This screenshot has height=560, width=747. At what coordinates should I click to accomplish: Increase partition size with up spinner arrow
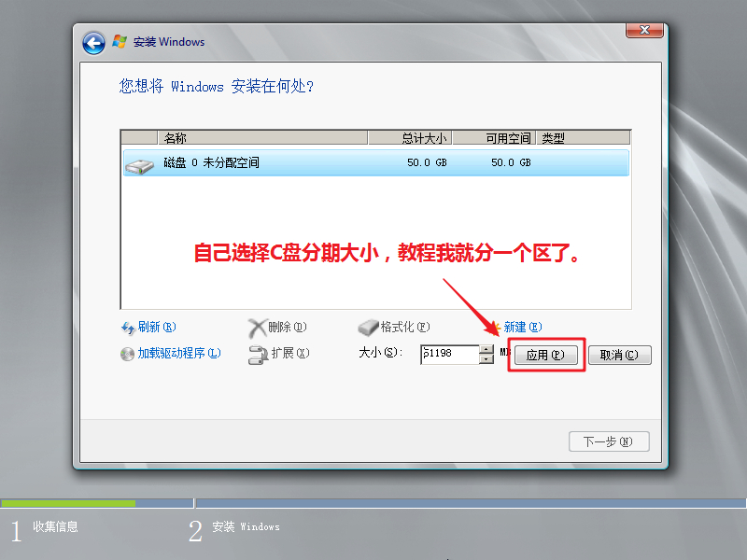tap(486, 350)
